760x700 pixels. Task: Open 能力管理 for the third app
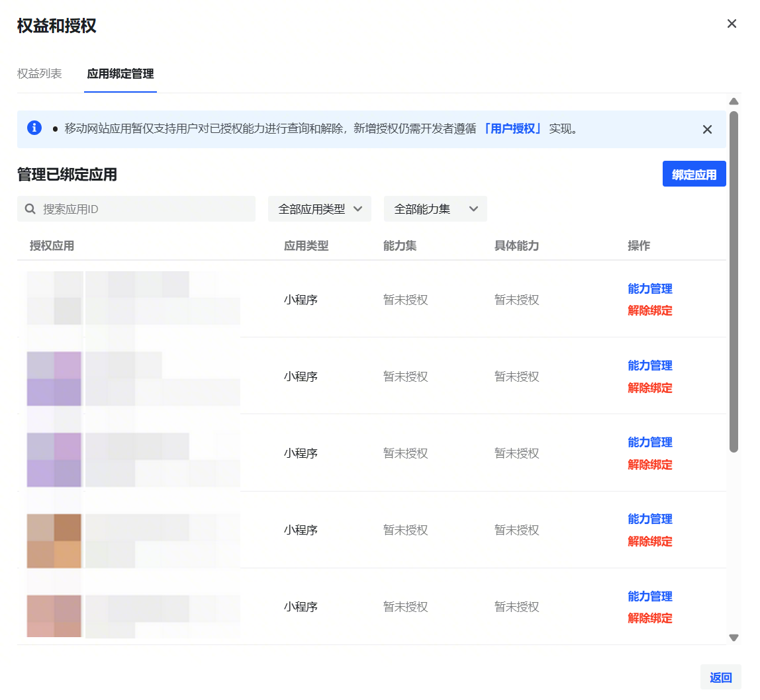tap(650, 442)
